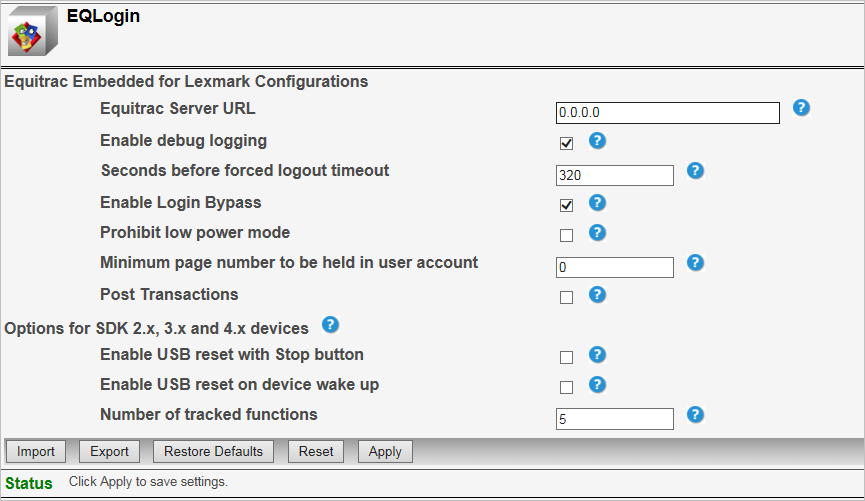
Task: Open help for Enable debug logging
Action: pos(597,140)
